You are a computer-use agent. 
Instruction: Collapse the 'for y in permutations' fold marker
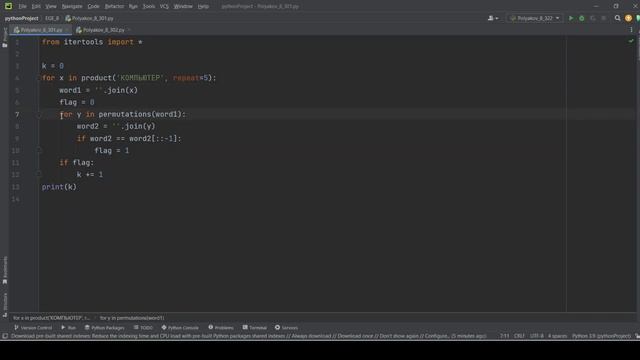(40, 115)
